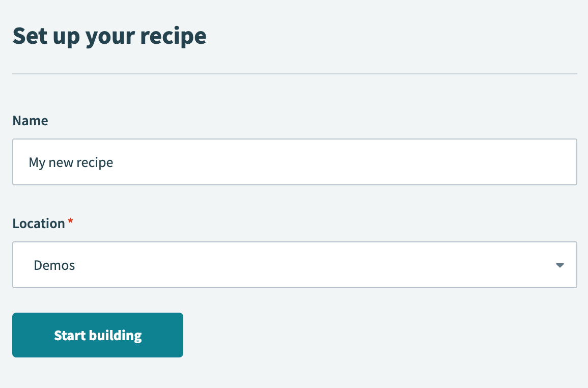Click the dropdown chevron beside Demos
This screenshot has width=588, height=388.
pos(560,265)
